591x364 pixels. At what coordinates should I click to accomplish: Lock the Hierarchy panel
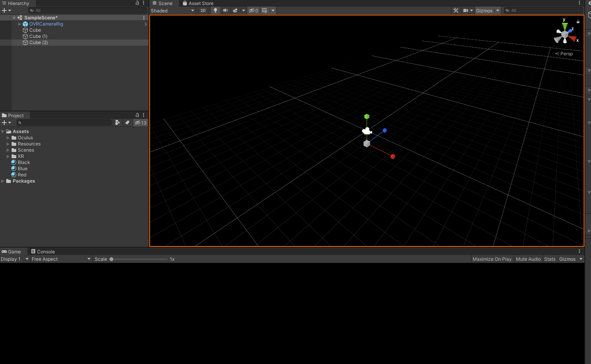coord(137,3)
